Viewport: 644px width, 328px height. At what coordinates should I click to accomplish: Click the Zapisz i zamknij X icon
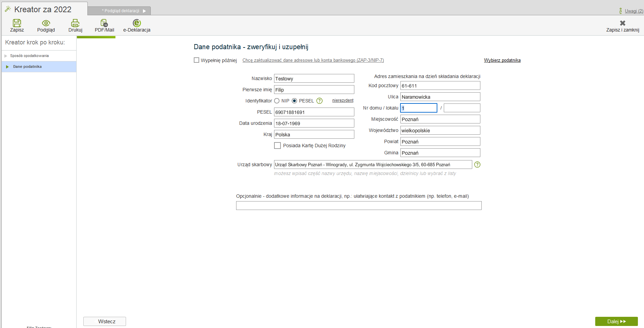coord(622,23)
